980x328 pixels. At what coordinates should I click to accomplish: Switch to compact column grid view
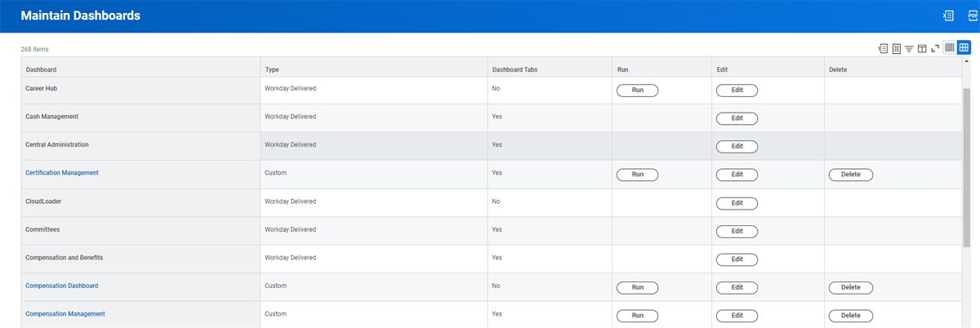pos(950,48)
